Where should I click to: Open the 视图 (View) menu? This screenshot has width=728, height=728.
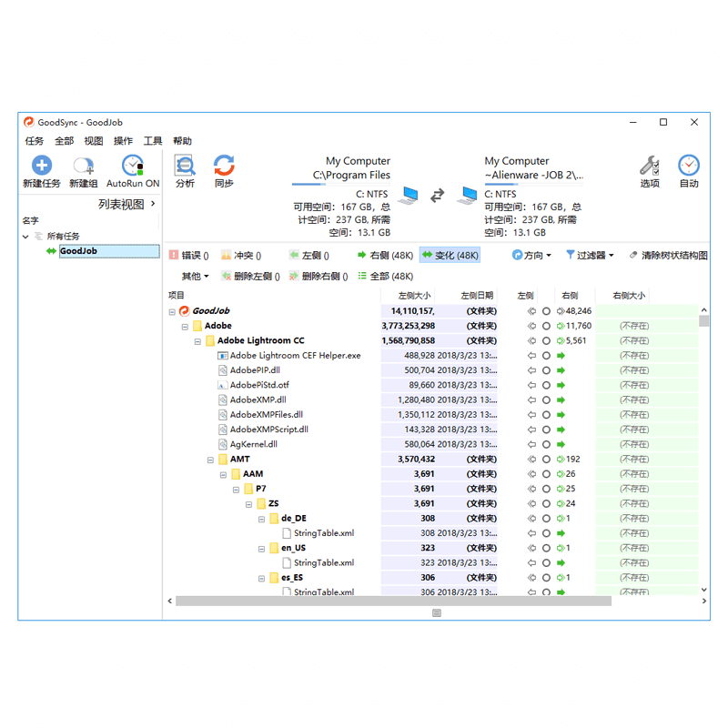[x=94, y=141]
